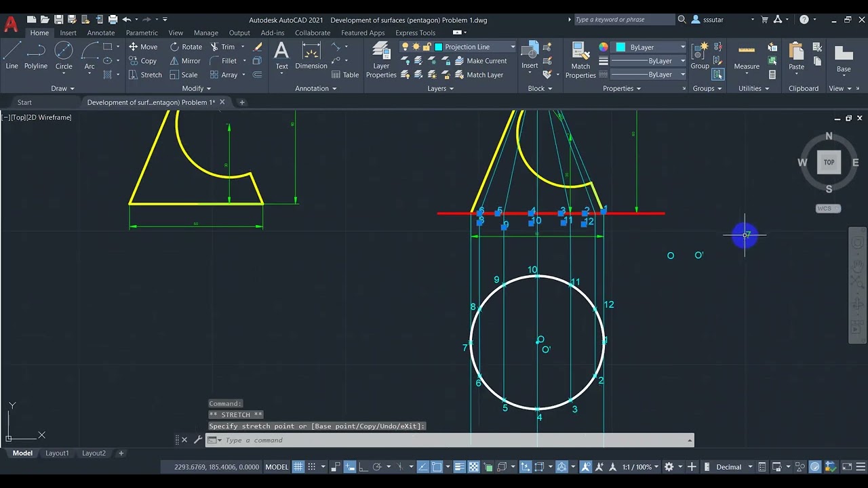Click the keyword search box
The height and width of the screenshot is (488, 868).
tap(623, 20)
